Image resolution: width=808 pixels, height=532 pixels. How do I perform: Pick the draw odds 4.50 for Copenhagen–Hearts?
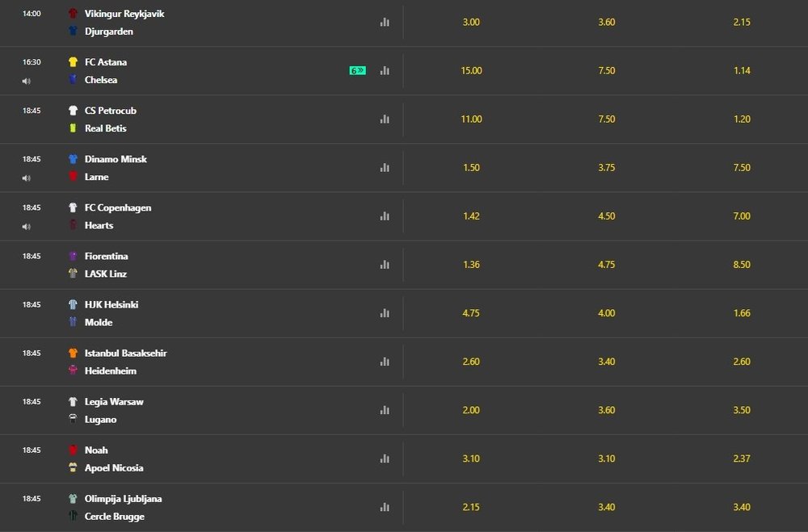click(606, 216)
